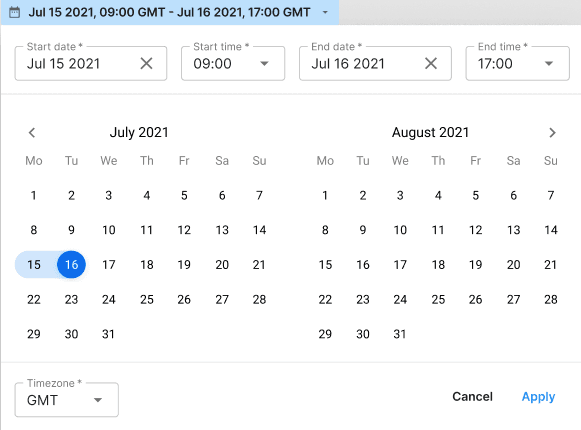Open the Start time dropdown
Image resolution: width=581 pixels, height=430 pixels.
[233, 63]
